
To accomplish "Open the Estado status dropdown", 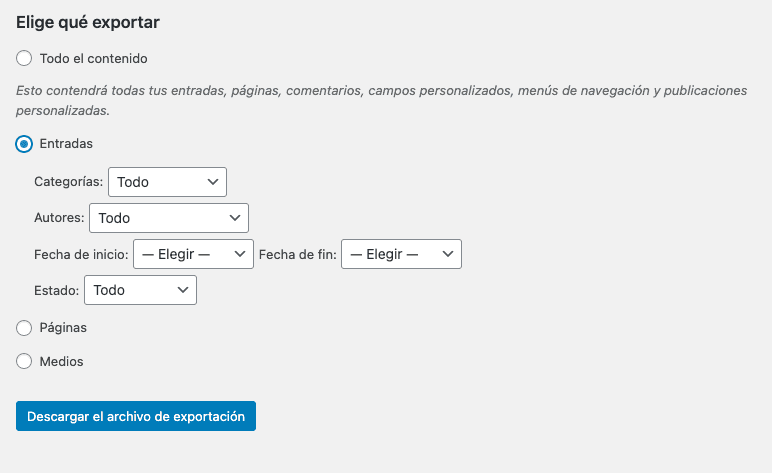I will tap(140, 290).
